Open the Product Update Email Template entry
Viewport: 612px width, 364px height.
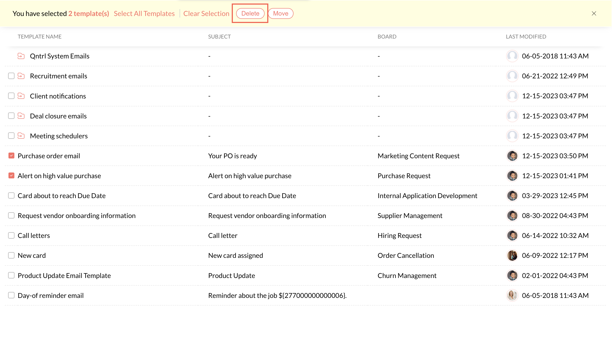pos(64,275)
